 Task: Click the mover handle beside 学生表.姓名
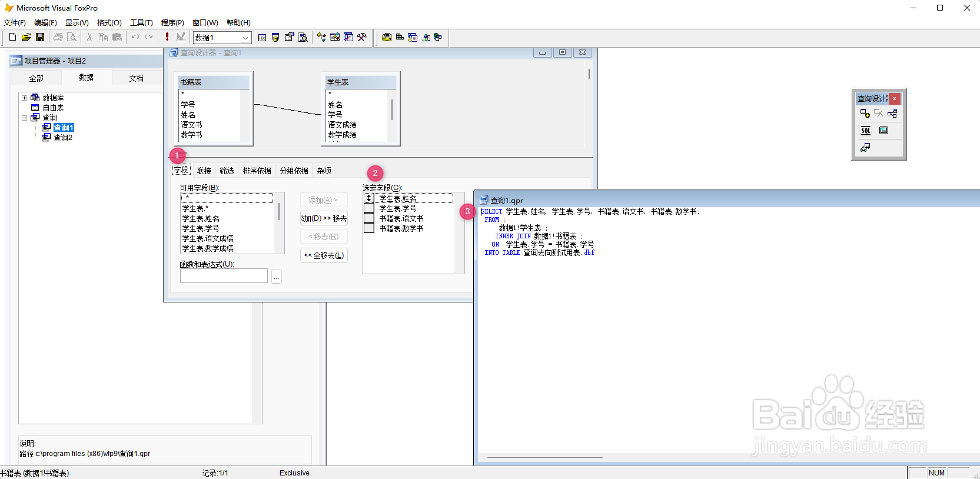coord(369,198)
